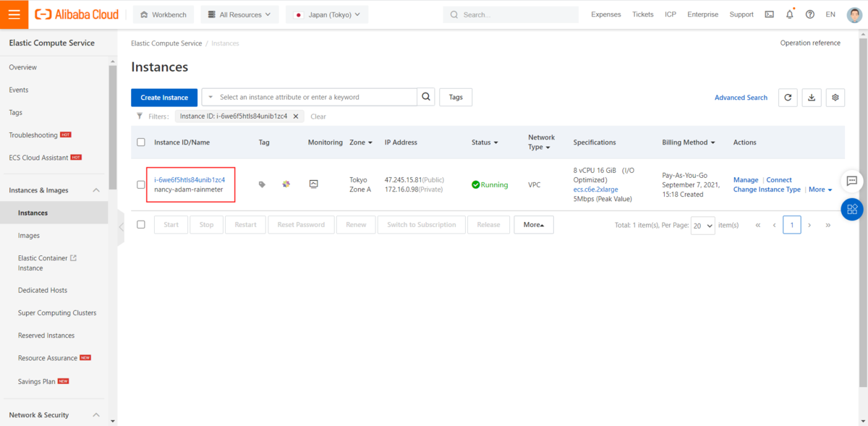Go to the last page of results

tap(827, 225)
